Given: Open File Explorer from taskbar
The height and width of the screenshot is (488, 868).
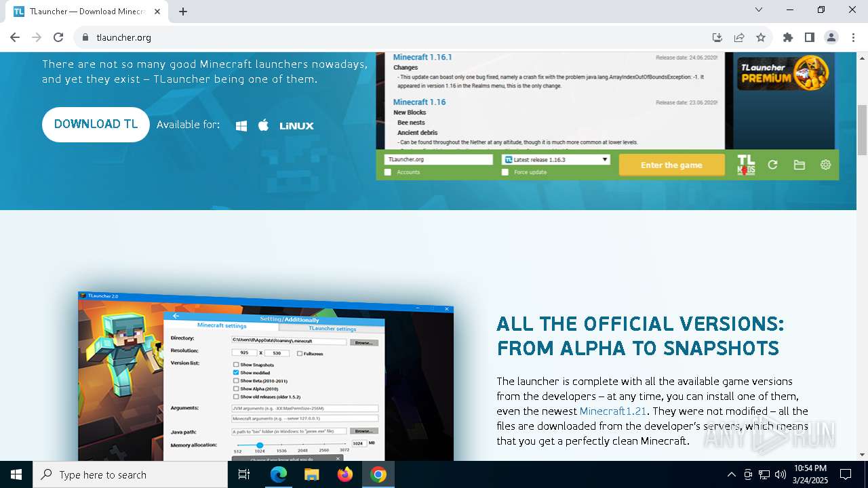Looking at the screenshot, I should click(312, 474).
